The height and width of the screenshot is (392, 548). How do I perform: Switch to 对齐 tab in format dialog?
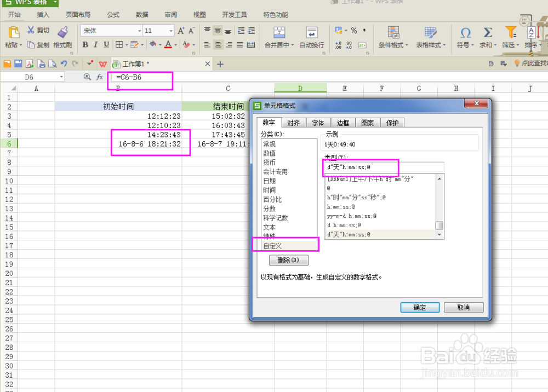[294, 123]
